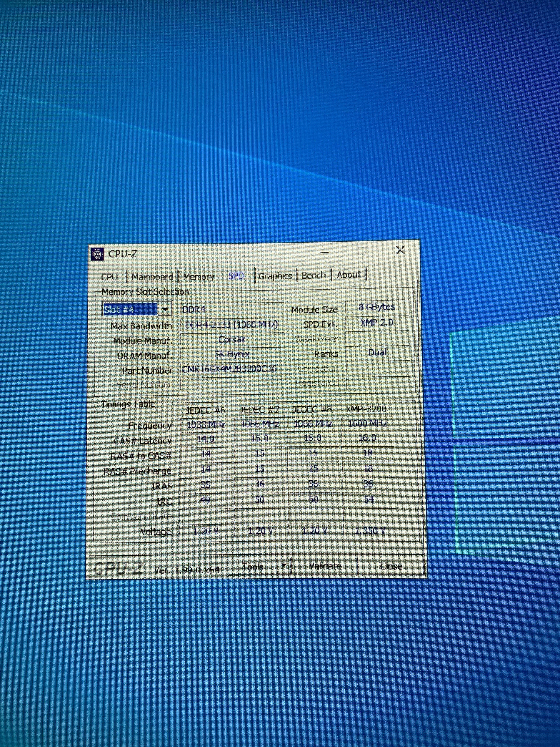
Task: Select the Max Bandwidth DDR4-2133 value
Action: 232,325
